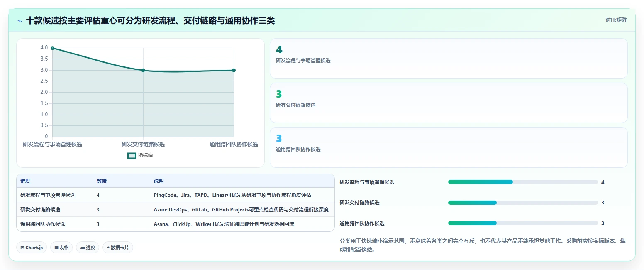Click progress label 研发交付链路候选

pyautogui.click(x=359, y=203)
